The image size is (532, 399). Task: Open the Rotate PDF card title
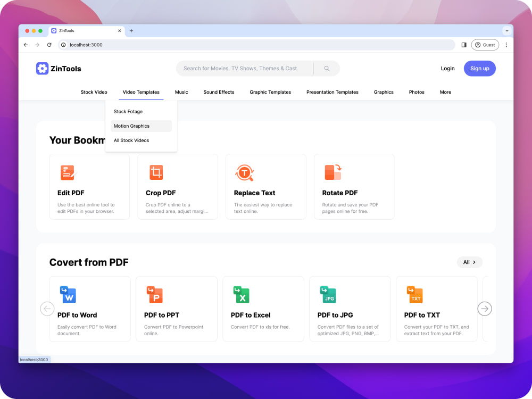click(340, 193)
